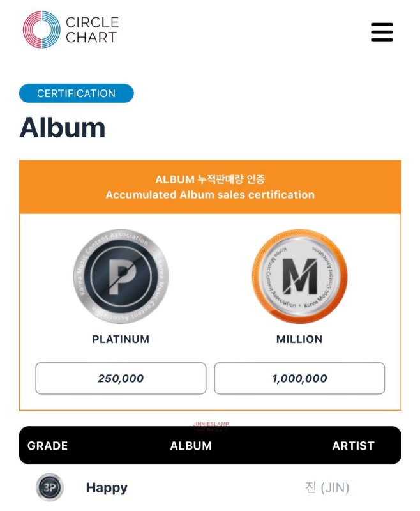The image size is (420, 511).
Task: Click the Accumulated Album sales certification banner
Action: (210, 195)
